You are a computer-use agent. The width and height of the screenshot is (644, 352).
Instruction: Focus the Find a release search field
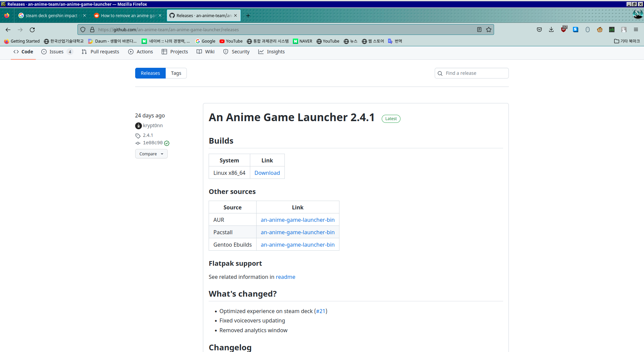pyautogui.click(x=472, y=73)
